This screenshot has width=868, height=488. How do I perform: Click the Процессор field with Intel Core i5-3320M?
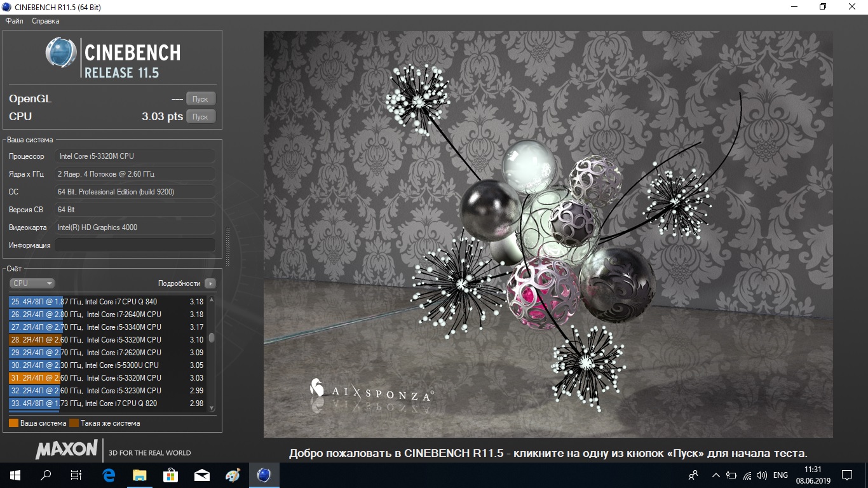pyautogui.click(x=135, y=156)
